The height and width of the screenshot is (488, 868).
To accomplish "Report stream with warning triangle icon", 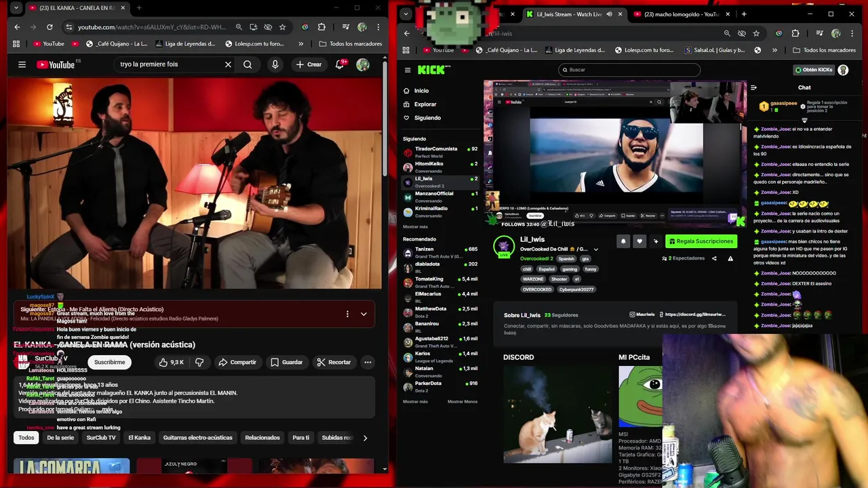I will click(x=730, y=258).
